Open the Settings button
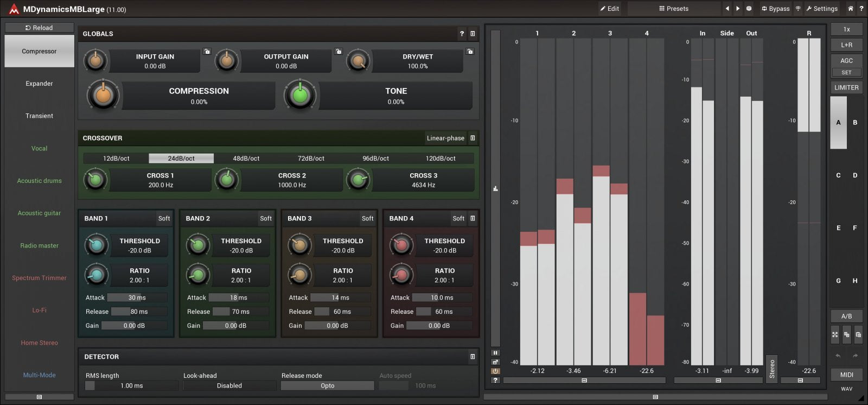Image resolution: width=868 pixels, height=405 pixels. pyautogui.click(x=822, y=9)
